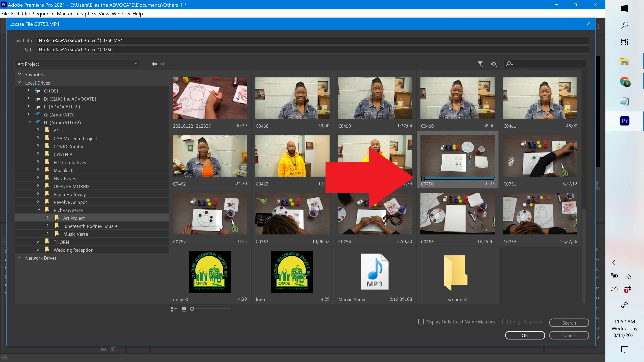Click the back navigation arrow

coord(154,64)
